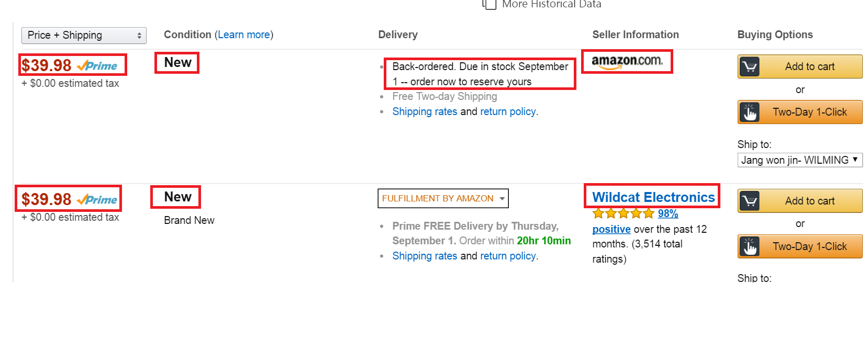The image size is (868, 339).
Task: Open Shipping rates in the amazon.com offer
Action: point(425,112)
